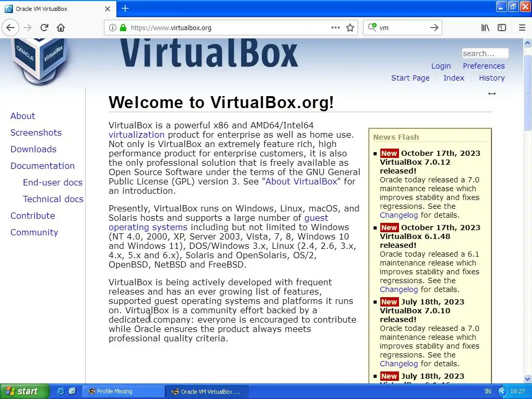Click VirtualBox 7.0.12 released! news title
Image resolution: width=532 pixels, height=399 pixels.
(415, 167)
